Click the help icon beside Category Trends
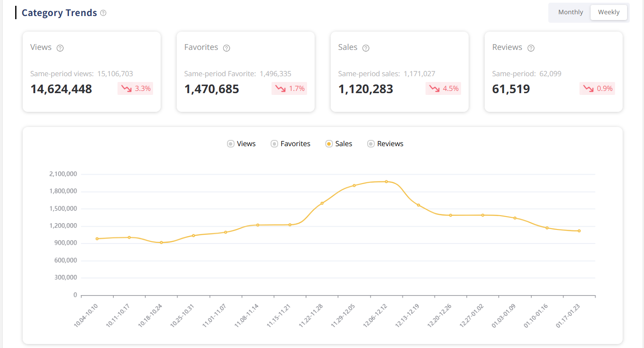Image resolution: width=644 pixels, height=348 pixels. [x=103, y=13]
